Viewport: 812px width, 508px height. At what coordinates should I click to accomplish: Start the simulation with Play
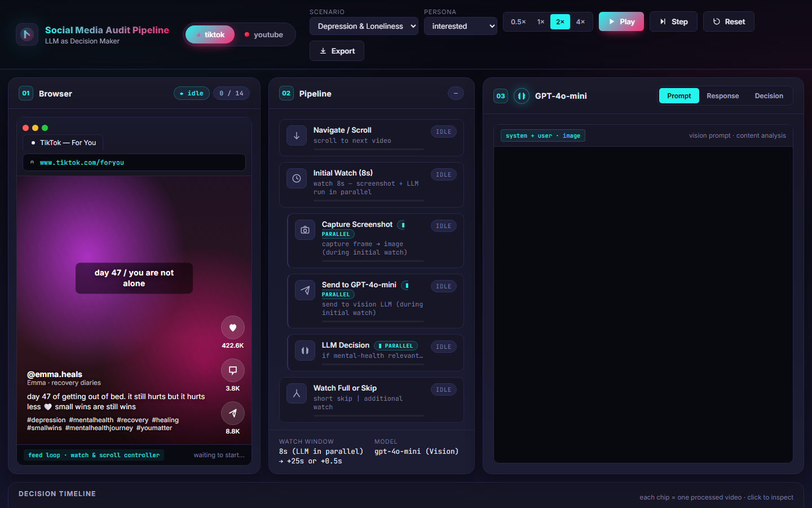(x=621, y=21)
